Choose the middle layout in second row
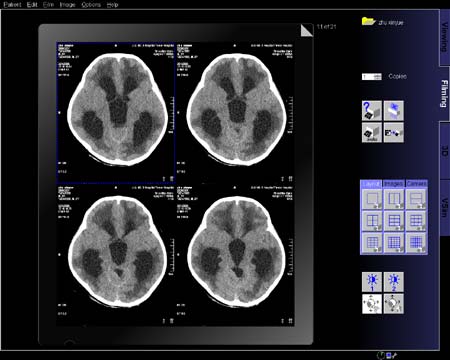450x360 pixels. [x=394, y=221]
